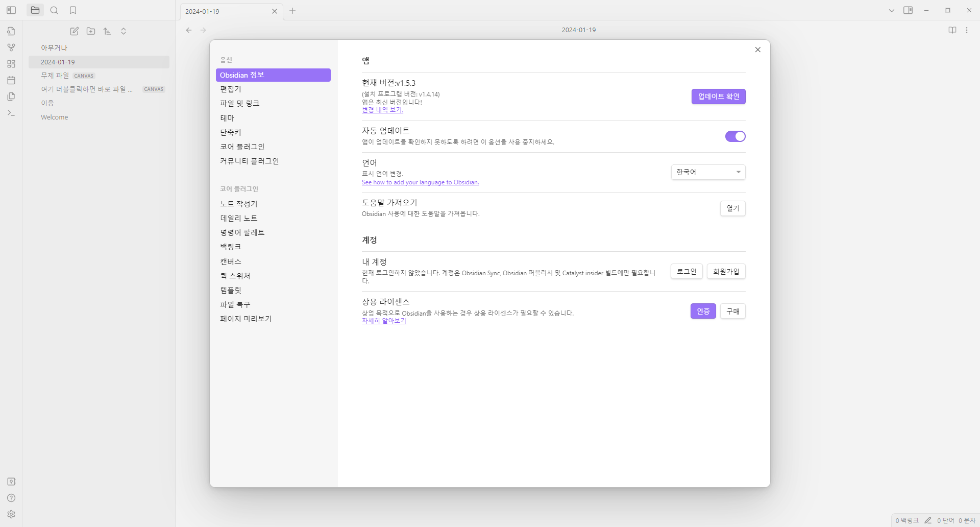The width and height of the screenshot is (980, 527).
Task: Click the 구매 license button
Action: (733, 311)
